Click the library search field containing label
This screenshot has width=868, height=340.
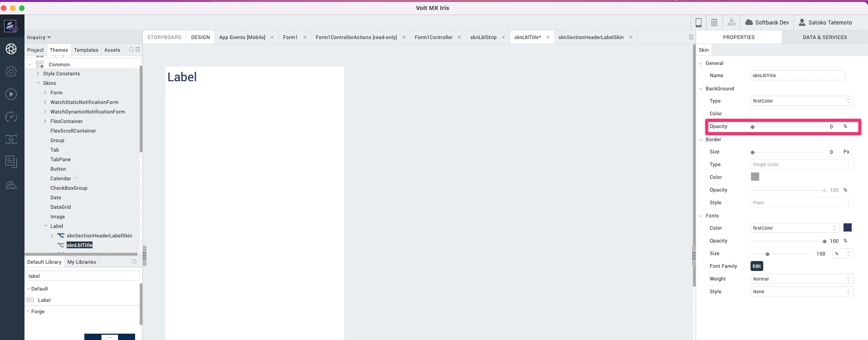click(x=83, y=276)
